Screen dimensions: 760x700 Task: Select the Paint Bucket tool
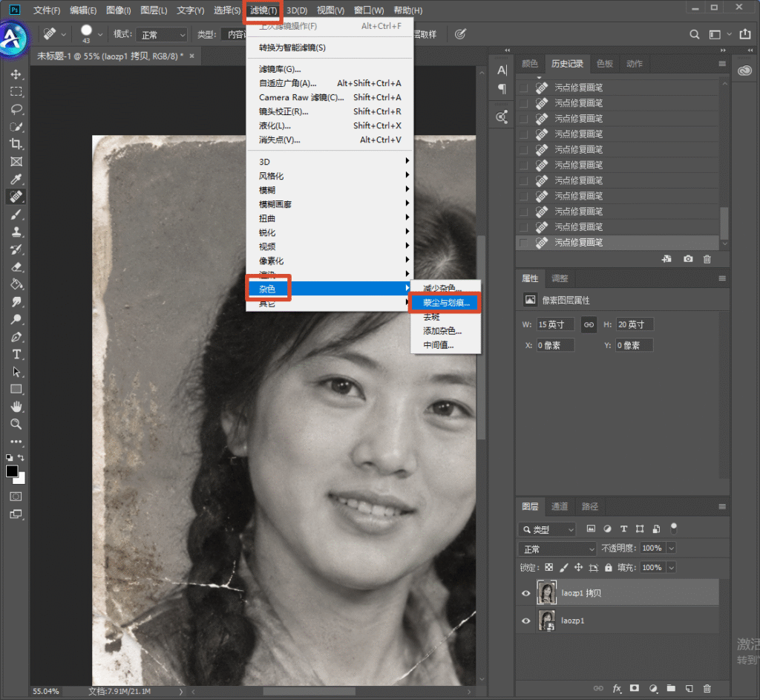[x=16, y=284]
